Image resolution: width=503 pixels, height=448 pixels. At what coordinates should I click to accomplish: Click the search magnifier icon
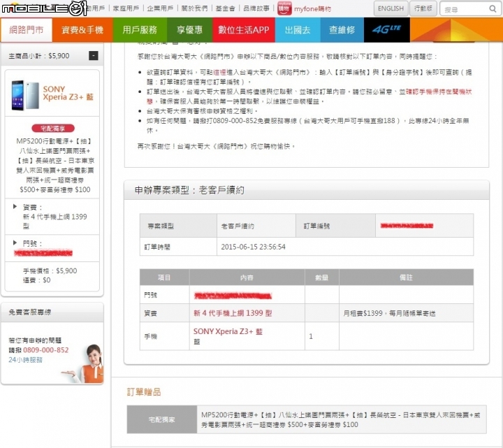coord(493,9)
